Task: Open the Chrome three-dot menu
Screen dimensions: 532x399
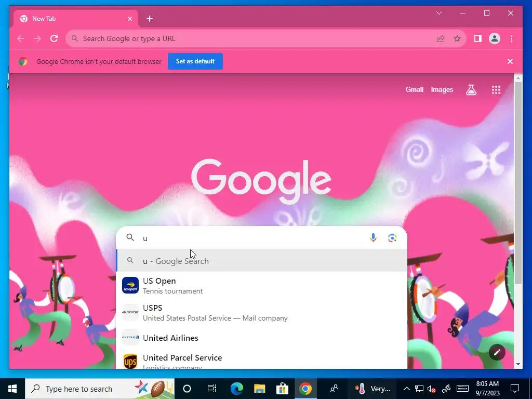Action: (x=511, y=38)
